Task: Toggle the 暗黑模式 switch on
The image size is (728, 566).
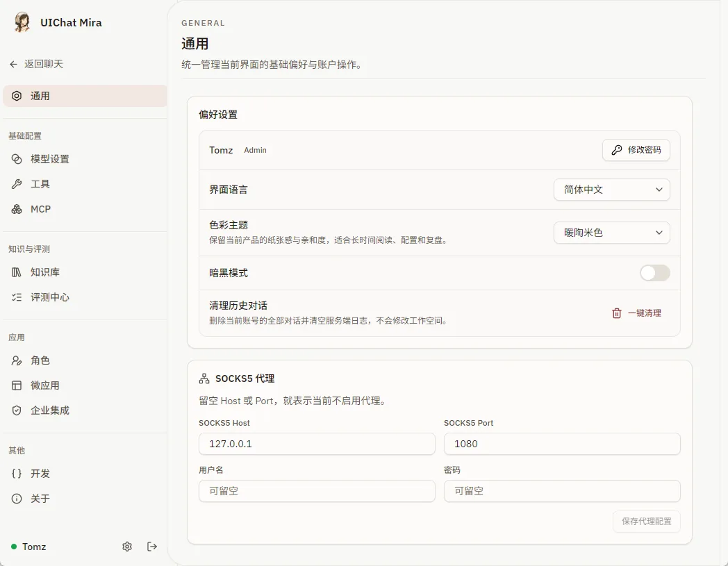Action: point(654,273)
